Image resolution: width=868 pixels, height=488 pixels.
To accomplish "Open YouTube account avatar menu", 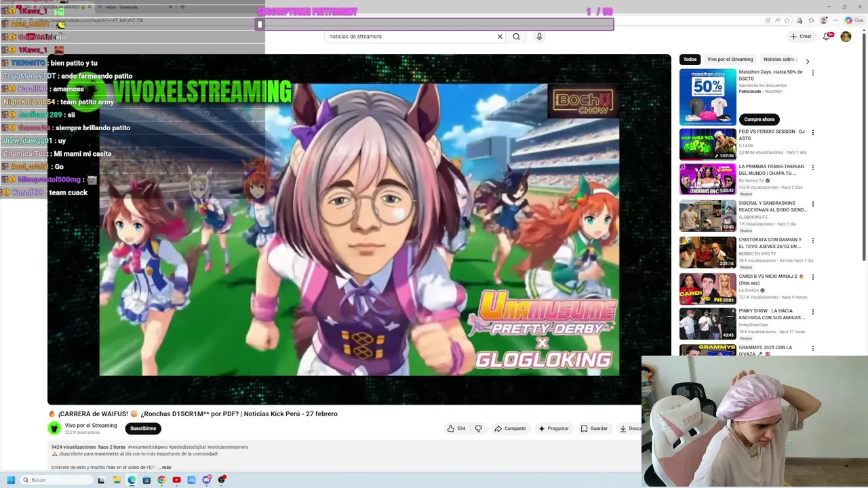I will tap(846, 37).
